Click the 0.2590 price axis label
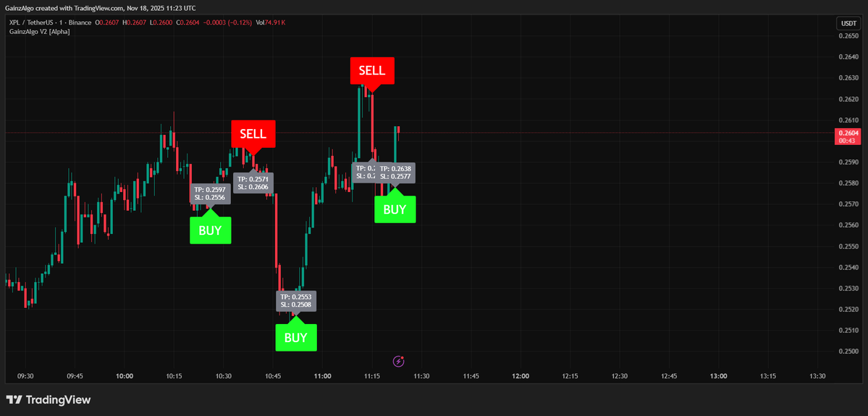 point(848,162)
